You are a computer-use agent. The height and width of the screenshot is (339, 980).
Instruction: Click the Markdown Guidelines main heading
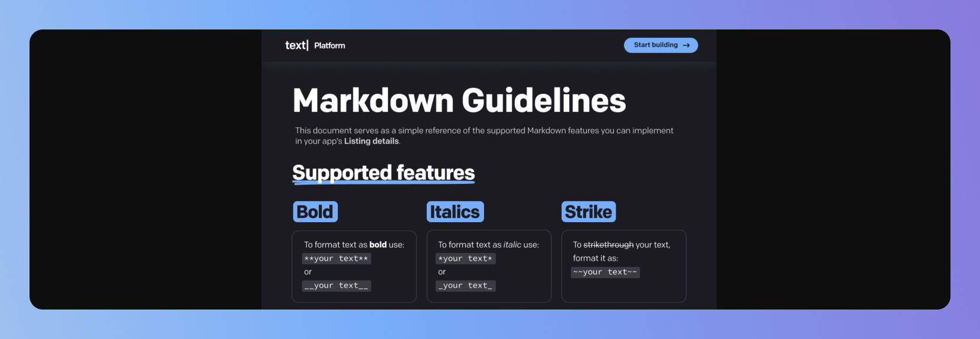(459, 100)
